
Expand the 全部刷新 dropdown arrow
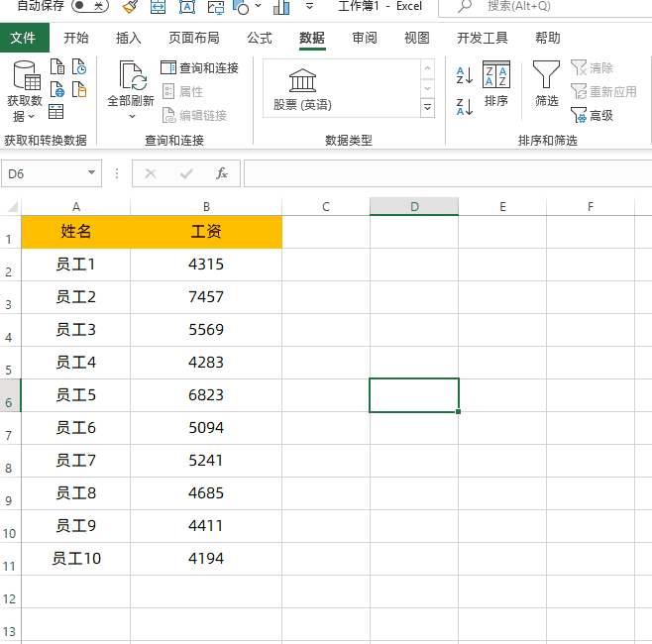point(132,116)
